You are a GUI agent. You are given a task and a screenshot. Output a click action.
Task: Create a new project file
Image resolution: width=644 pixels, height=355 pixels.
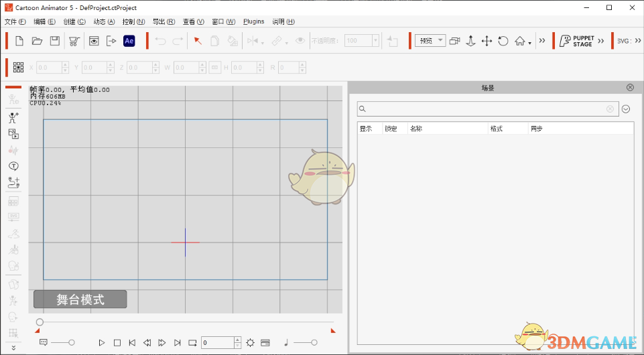[19, 41]
